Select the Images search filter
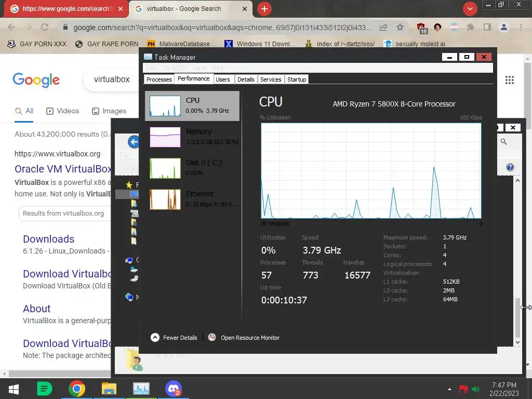 click(x=109, y=111)
